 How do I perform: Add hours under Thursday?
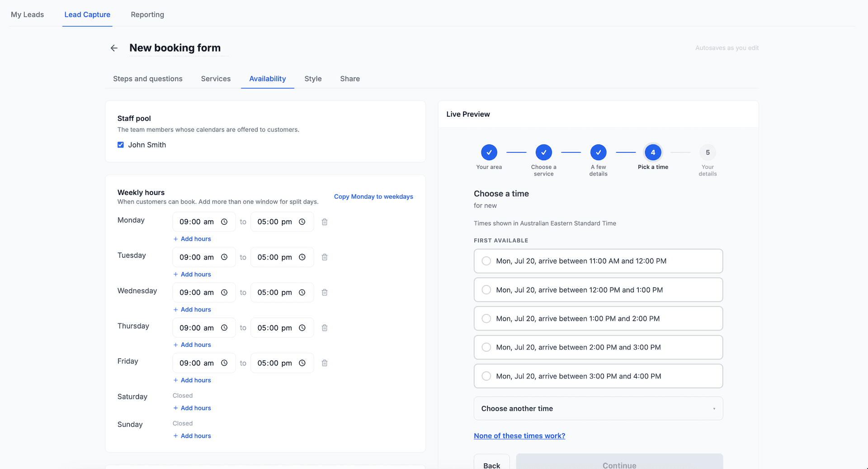(x=192, y=345)
